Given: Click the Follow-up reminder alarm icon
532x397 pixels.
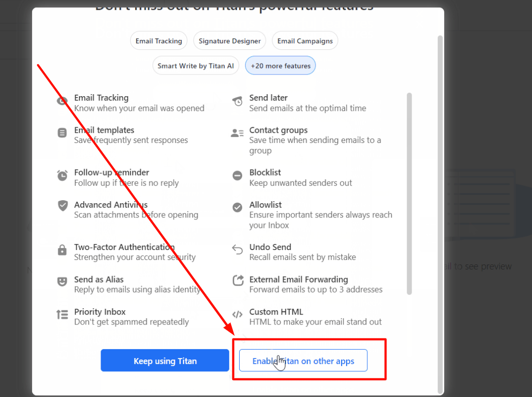Looking at the screenshot, I should (x=62, y=176).
